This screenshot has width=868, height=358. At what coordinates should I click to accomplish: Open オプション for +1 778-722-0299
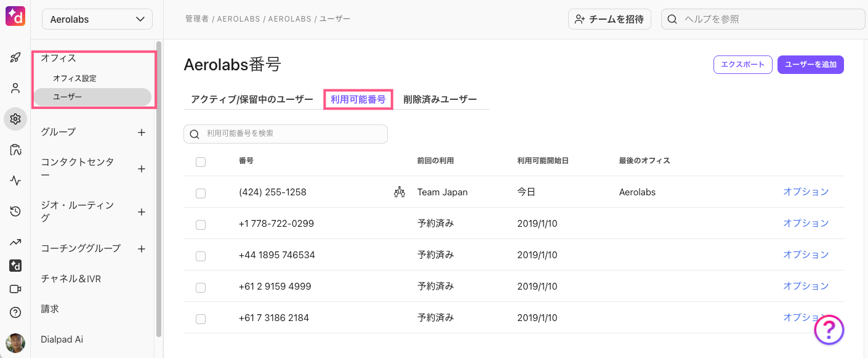tap(806, 223)
